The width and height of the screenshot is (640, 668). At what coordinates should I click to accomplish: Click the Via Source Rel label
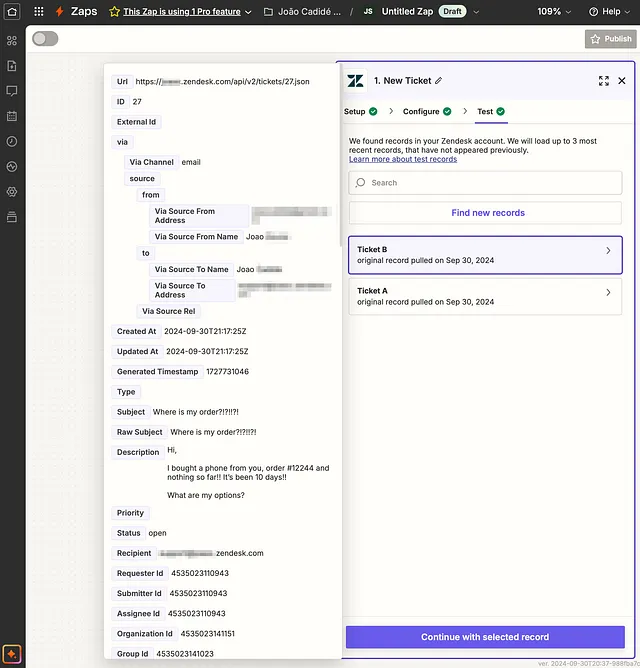coord(168,311)
